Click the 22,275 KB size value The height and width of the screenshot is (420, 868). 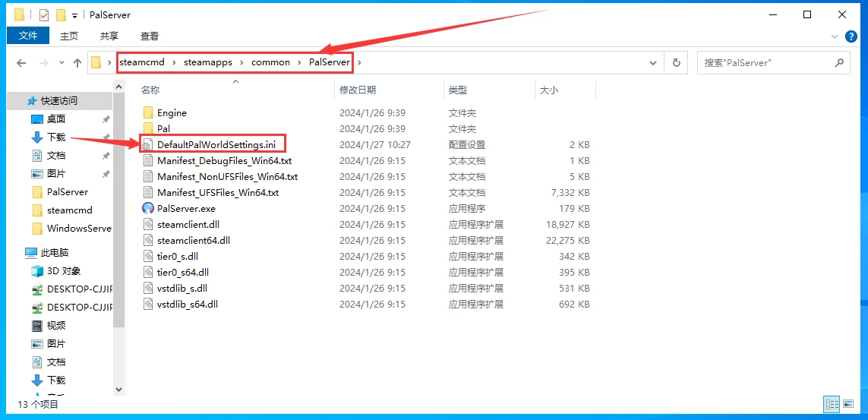coord(568,241)
